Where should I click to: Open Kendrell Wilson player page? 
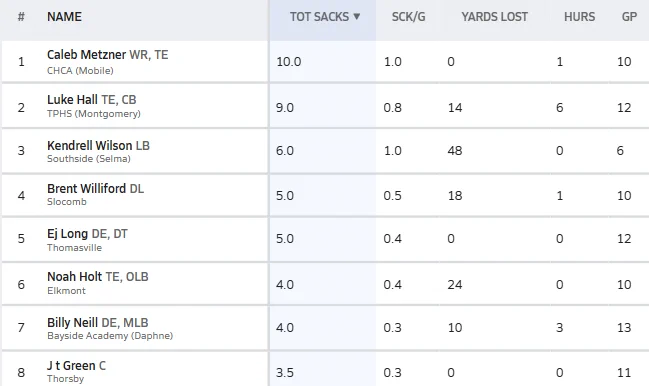coord(89,146)
